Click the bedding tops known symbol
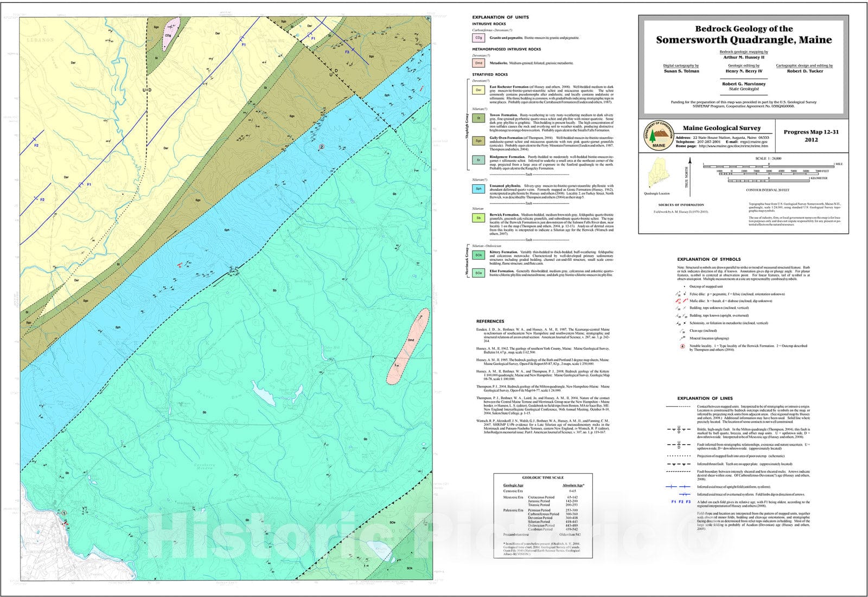Screen dimensions: 868x597 pyautogui.click(x=681, y=315)
